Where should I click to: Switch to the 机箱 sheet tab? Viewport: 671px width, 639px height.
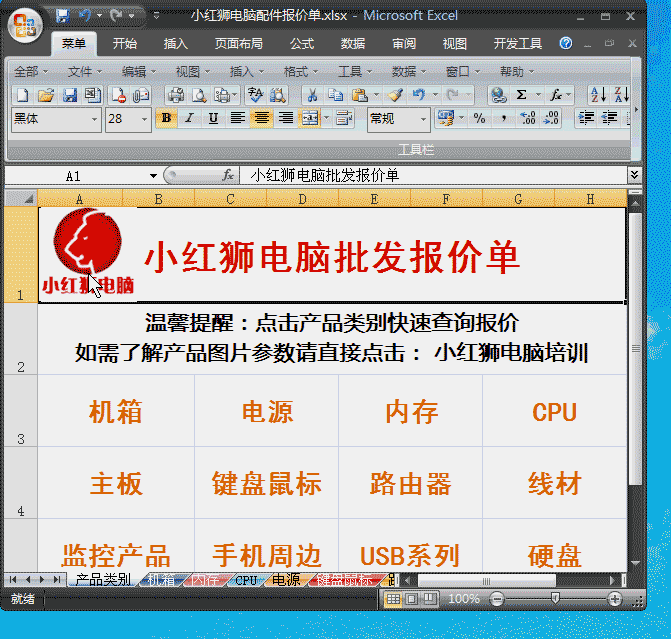coord(160,580)
